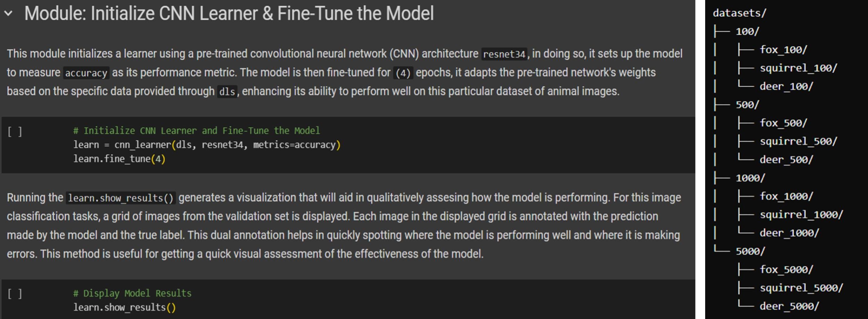Select the deer_5000/ folder
Image resolution: width=868 pixels, height=319 pixels.
point(789,306)
